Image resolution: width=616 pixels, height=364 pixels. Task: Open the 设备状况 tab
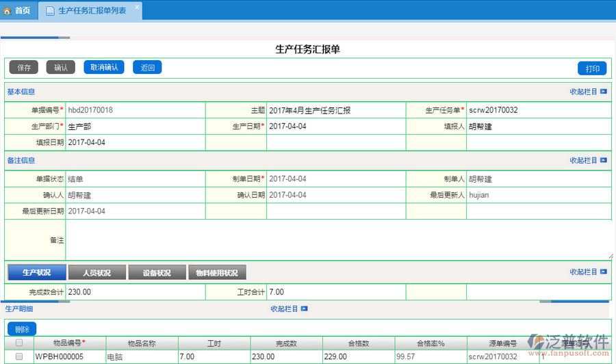click(157, 272)
